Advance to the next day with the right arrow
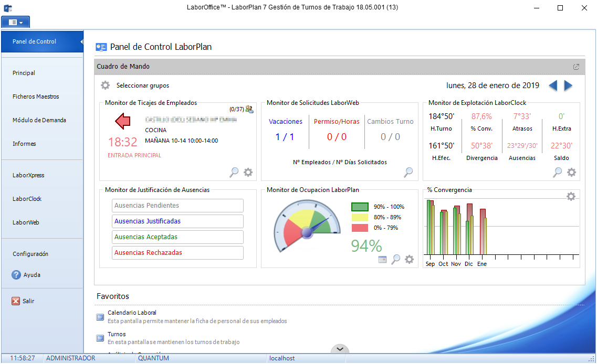The height and width of the screenshot is (364, 597). (568, 85)
